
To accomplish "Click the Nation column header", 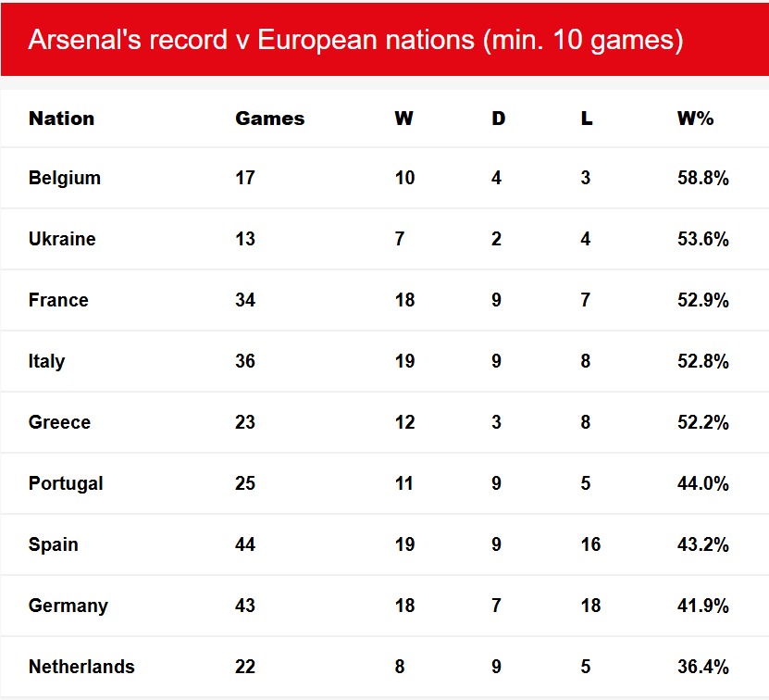I will pyautogui.click(x=61, y=119).
